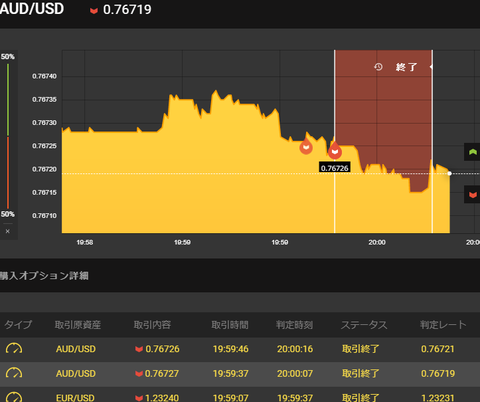Screen dimensions: 480x402
Task: Sort by the ステータス column header
Action: click(x=364, y=325)
